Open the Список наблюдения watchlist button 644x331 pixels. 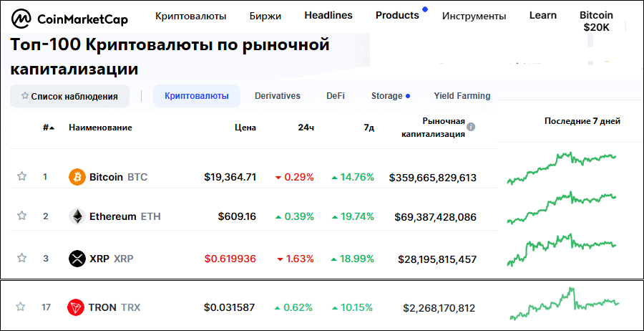(69, 96)
